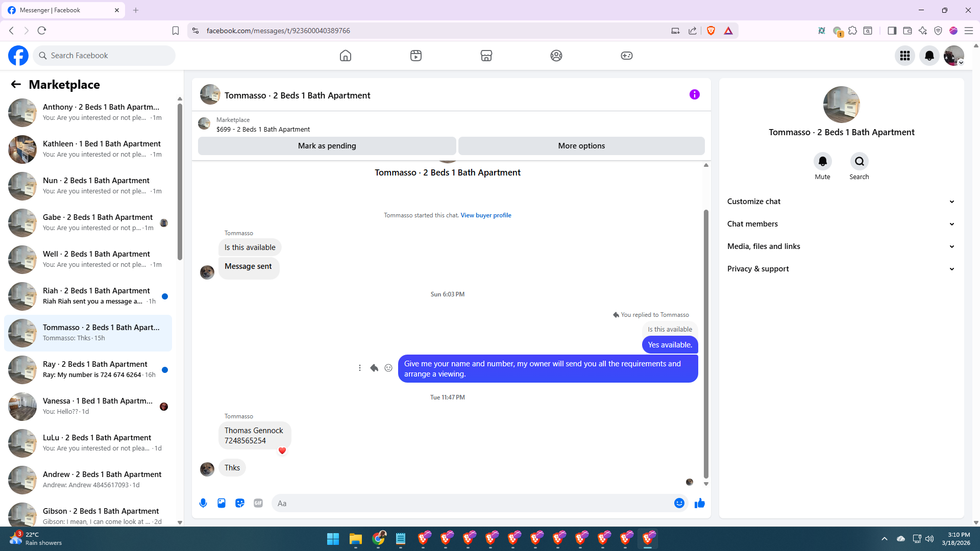The image size is (980, 551).
Task: Open the emoji picker in message box
Action: (679, 503)
